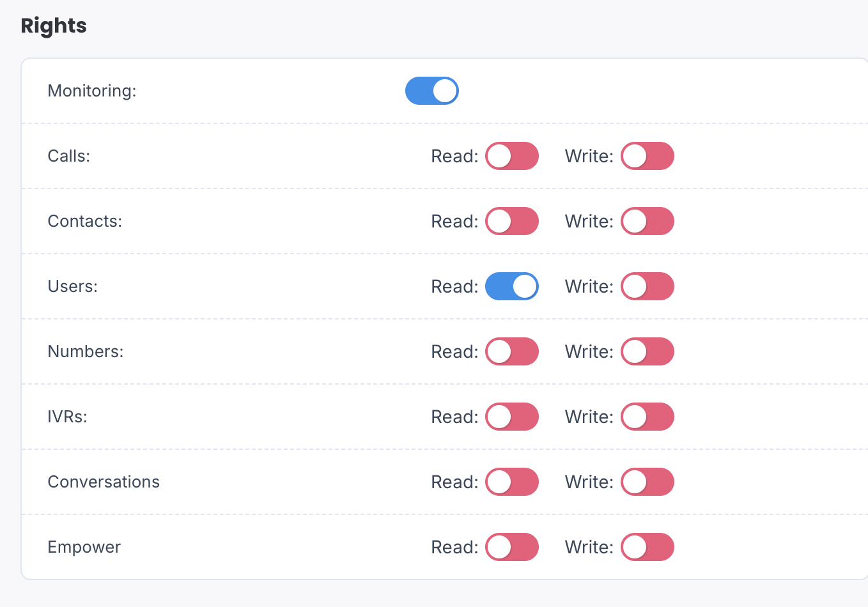Click the Rights section heading
This screenshot has height=607, width=868.
pyautogui.click(x=54, y=26)
